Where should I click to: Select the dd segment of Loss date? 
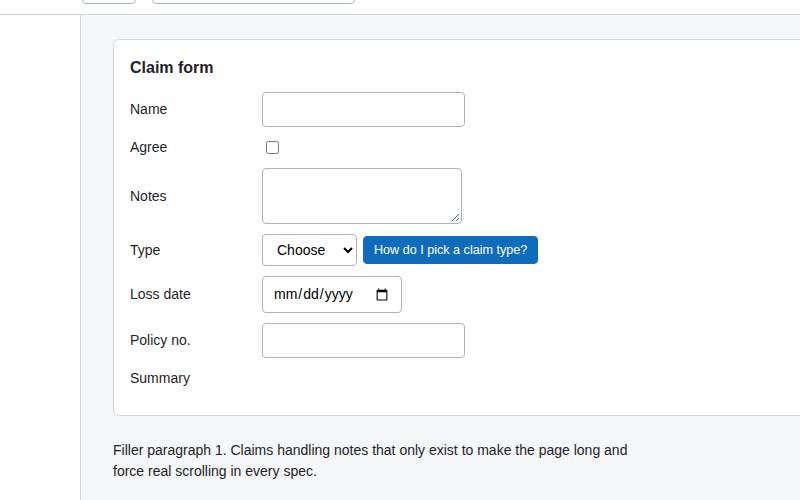(311, 294)
